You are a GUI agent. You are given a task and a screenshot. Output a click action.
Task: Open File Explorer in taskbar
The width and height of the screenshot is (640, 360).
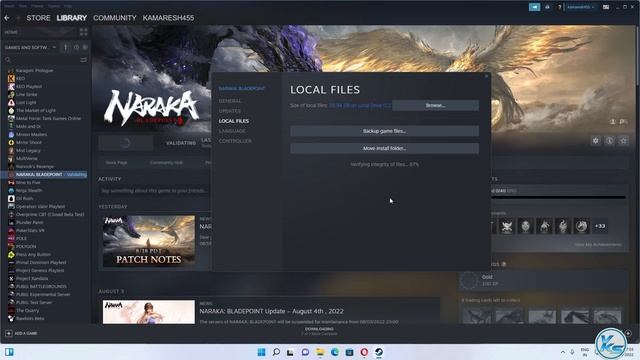point(320,352)
